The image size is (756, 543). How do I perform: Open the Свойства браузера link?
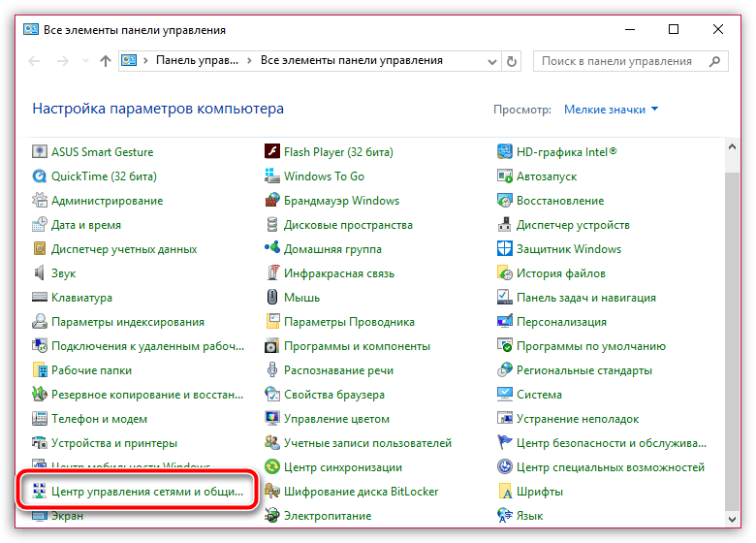(x=334, y=395)
